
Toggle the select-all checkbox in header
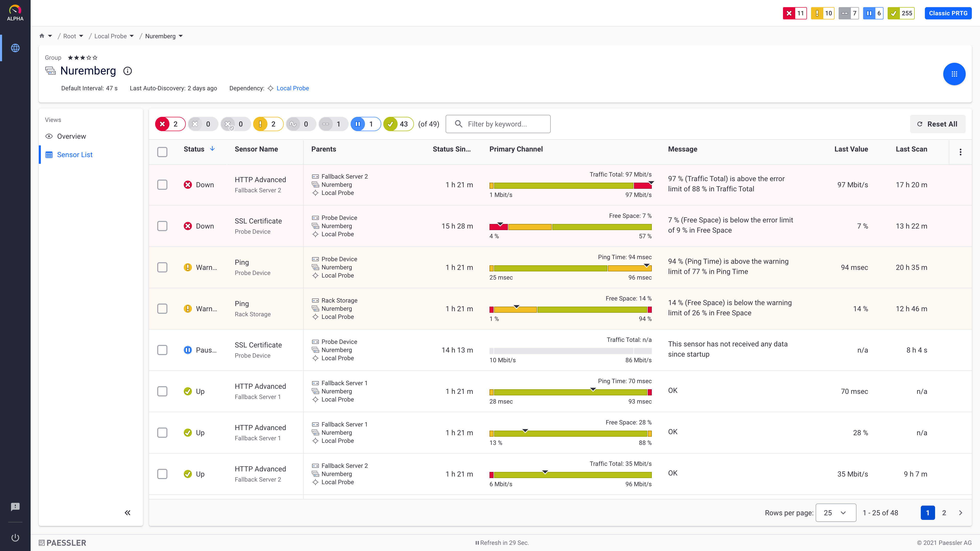click(x=163, y=152)
